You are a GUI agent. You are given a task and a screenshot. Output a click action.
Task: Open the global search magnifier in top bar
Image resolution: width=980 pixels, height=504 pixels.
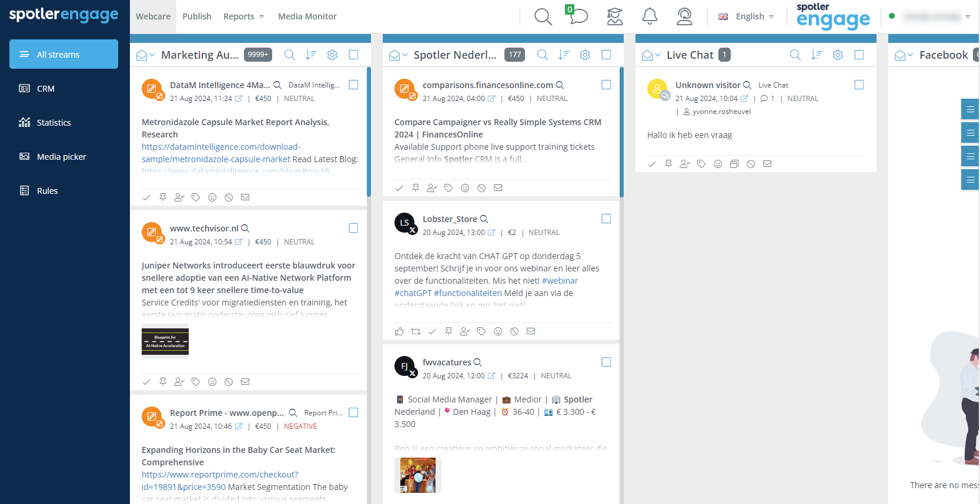pos(543,16)
